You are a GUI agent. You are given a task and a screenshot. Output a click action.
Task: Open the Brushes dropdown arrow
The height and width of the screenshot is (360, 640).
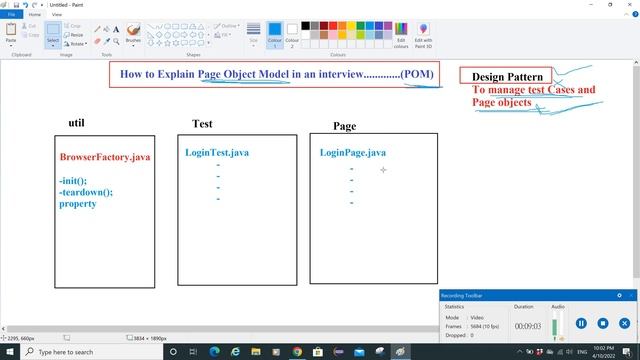click(133, 45)
